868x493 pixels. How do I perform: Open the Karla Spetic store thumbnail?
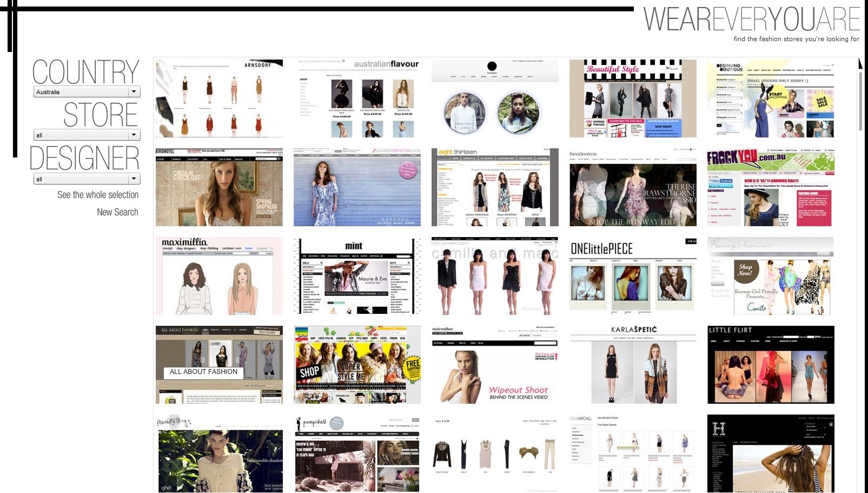[633, 365]
